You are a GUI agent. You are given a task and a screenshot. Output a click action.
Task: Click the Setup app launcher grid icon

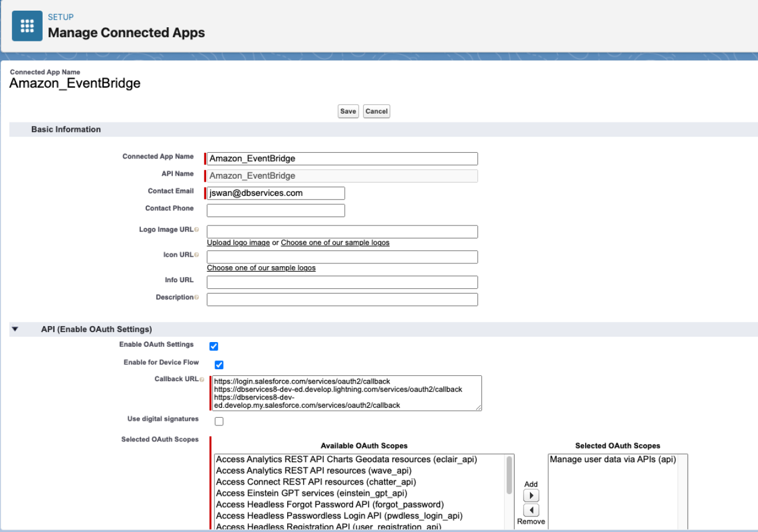click(27, 26)
